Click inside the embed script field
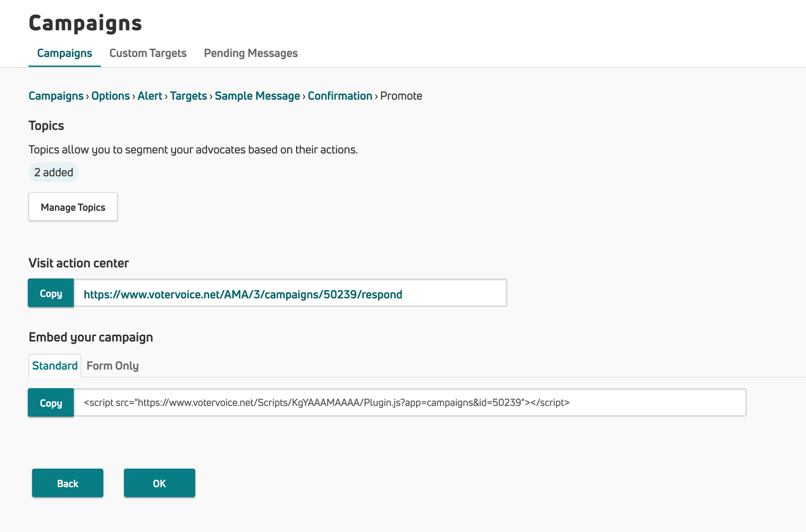Viewport: 806px width, 532px height. tap(410, 403)
